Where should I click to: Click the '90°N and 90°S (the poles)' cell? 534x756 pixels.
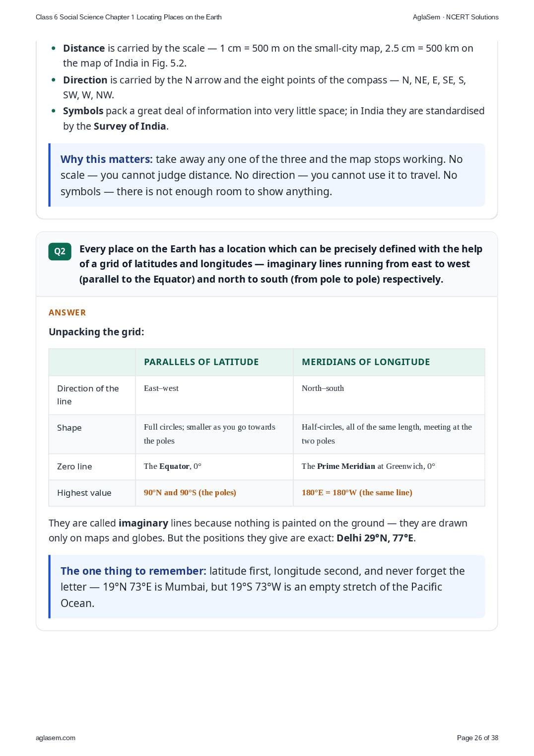tap(214, 493)
